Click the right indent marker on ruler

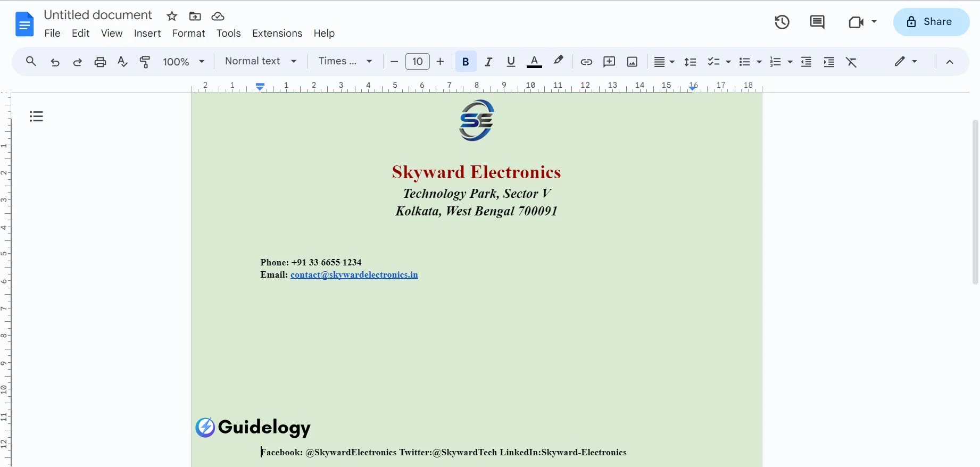693,88
